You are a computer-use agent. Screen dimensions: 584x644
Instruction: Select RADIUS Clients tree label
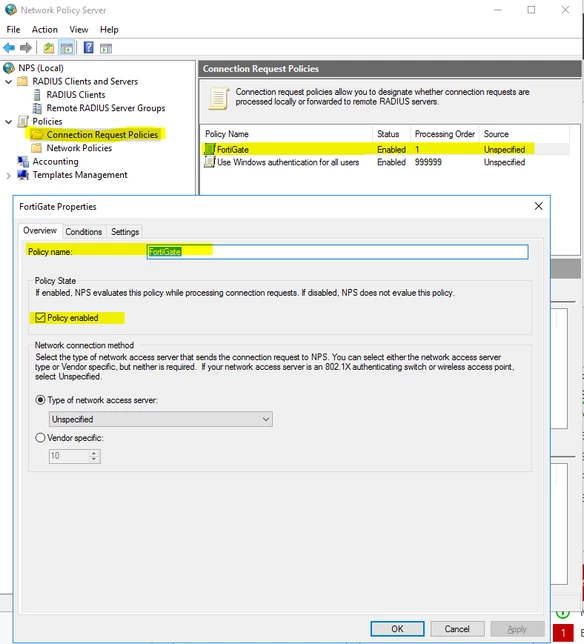point(76,95)
